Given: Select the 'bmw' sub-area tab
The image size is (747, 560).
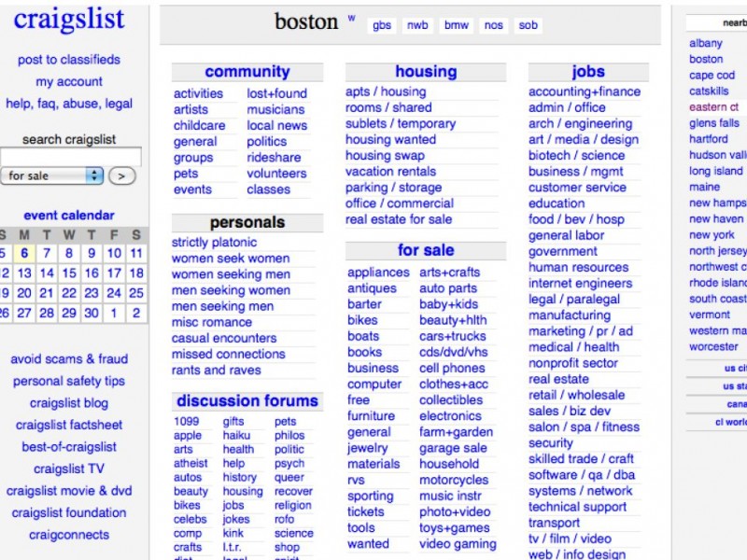Looking at the screenshot, I should [x=457, y=25].
